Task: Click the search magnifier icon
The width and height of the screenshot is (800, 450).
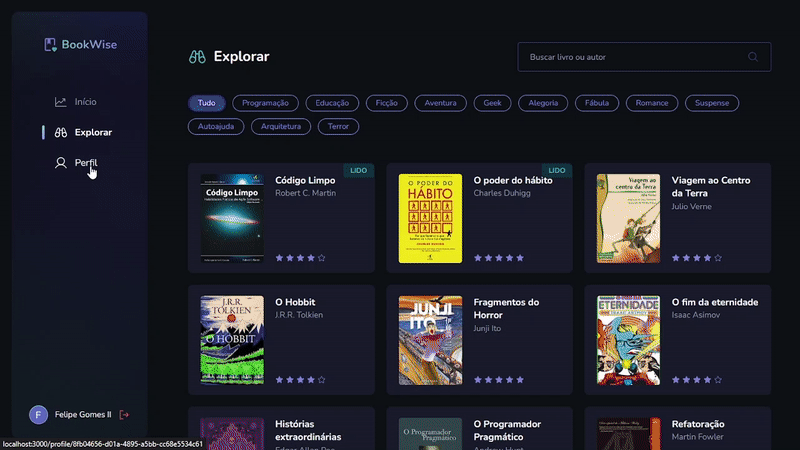Action: coord(753,57)
